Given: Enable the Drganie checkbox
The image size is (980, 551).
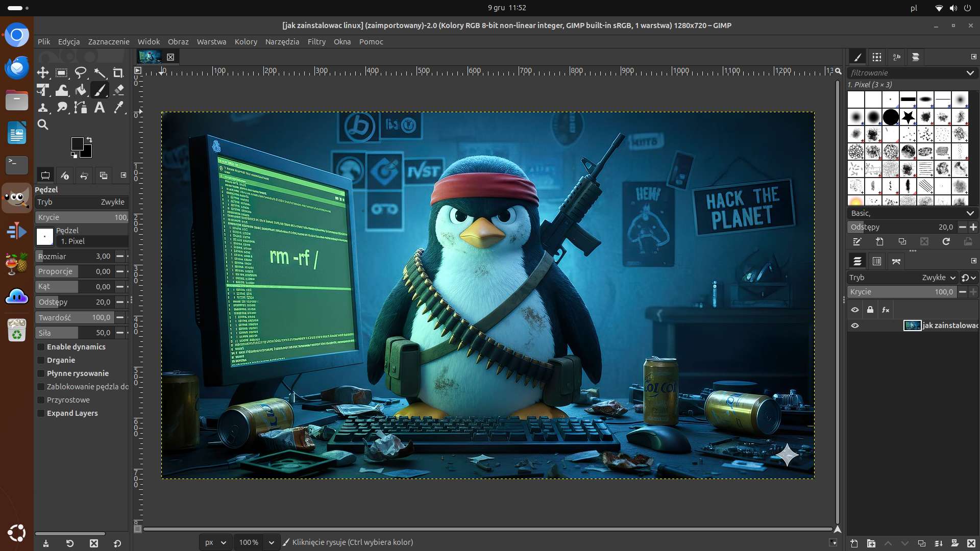Looking at the screenshot, I should (x=41, y=360).
